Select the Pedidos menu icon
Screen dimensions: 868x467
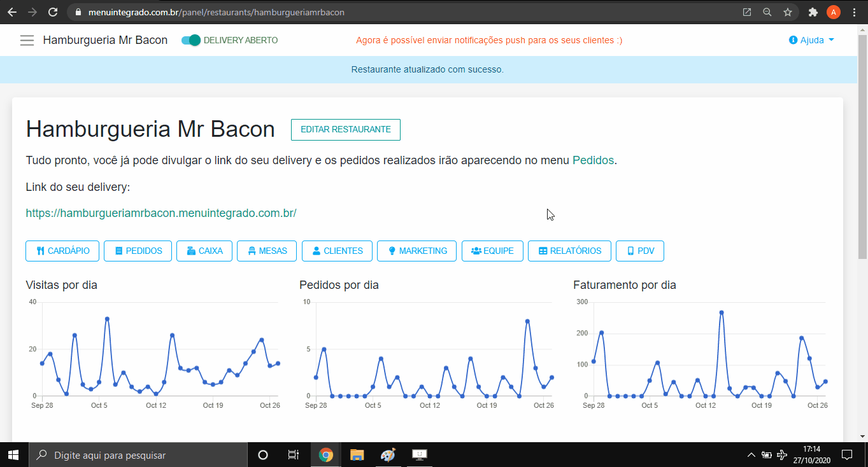point(120,251)
